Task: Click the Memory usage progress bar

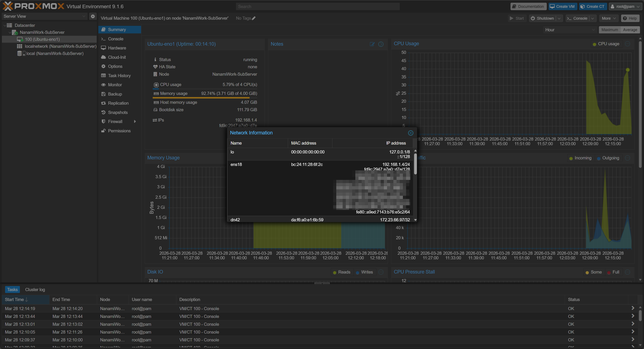Action: [x=205, y=98]
